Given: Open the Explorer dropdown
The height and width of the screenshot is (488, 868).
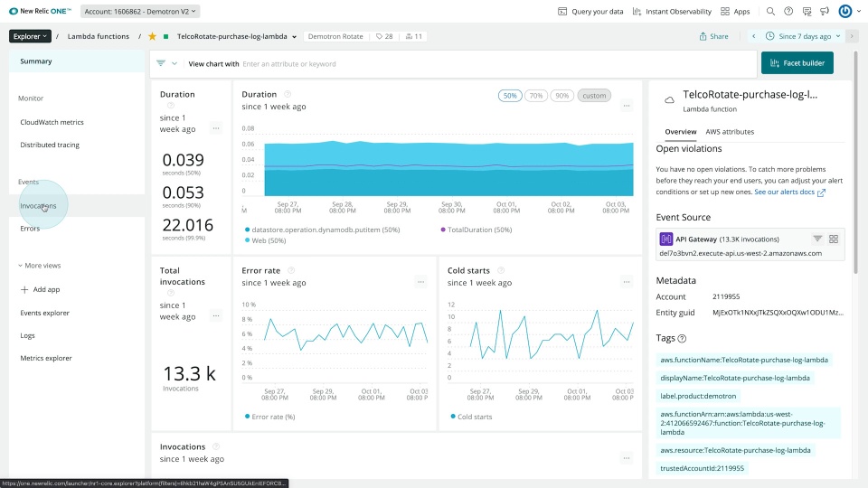Looking at the screenshot, I should click(30, 36).
